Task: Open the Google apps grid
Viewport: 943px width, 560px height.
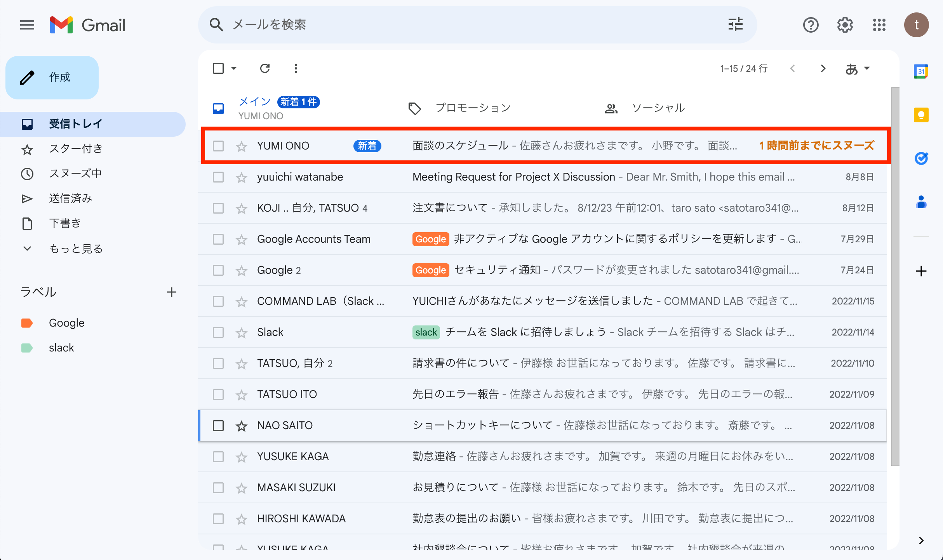Action: 879,25
